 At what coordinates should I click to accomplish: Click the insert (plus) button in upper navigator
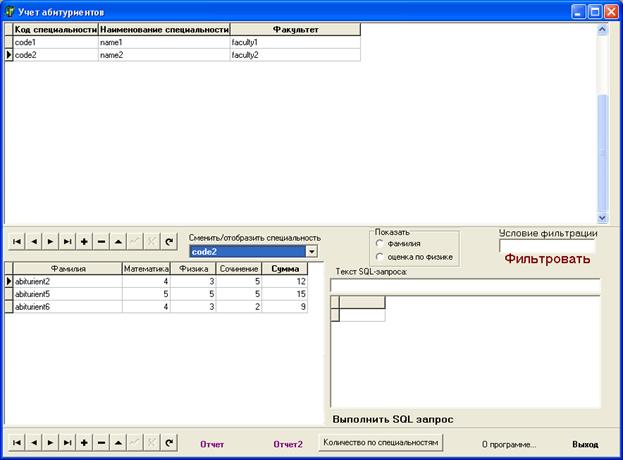point(84,241)
